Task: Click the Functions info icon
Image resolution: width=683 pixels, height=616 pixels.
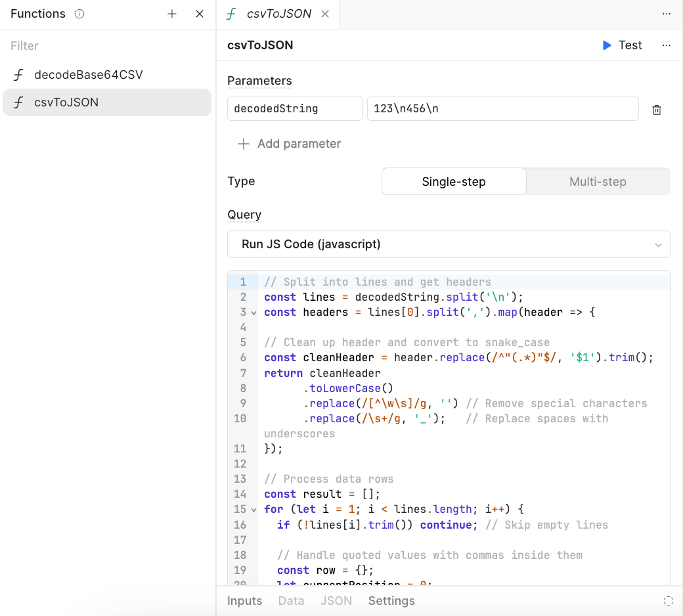Action: (79, 14)
